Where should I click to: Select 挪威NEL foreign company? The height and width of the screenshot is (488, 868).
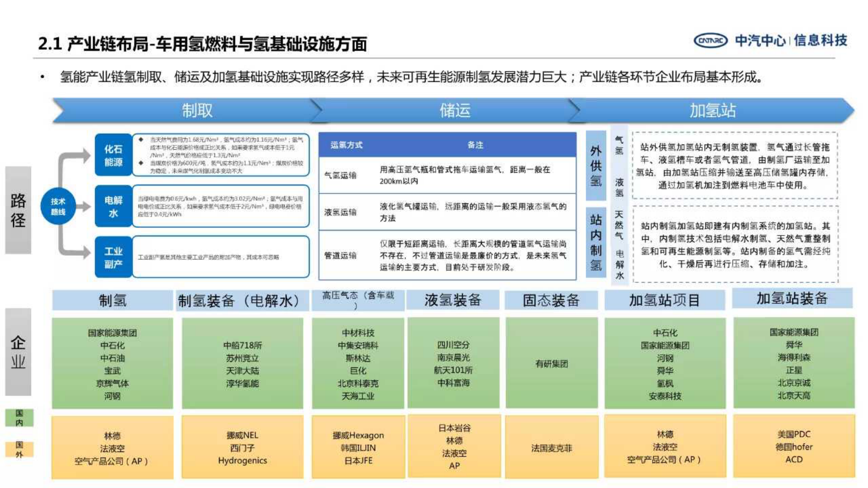pyautogui.click(x=243, y=435)
